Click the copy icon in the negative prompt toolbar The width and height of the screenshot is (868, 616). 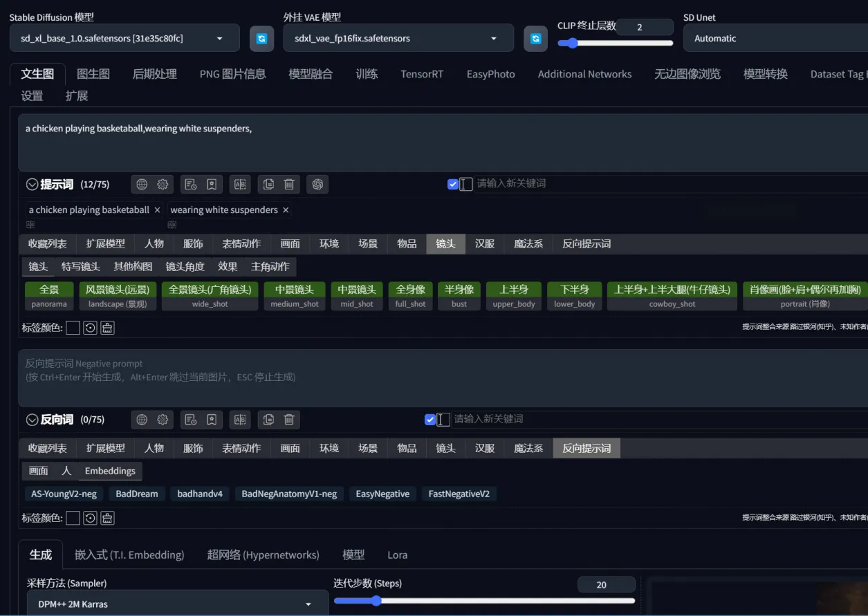pyautogui.click(x=268, y=419)
